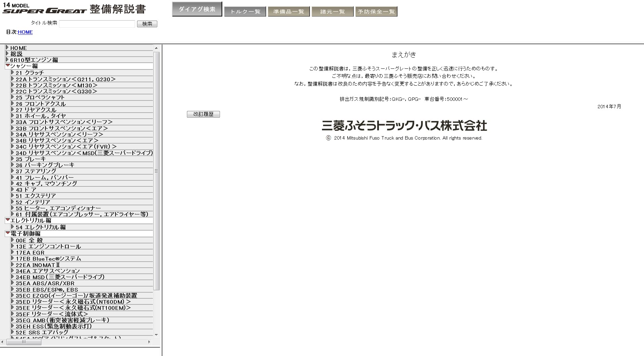Expand the 21 クラッチ tree arrow

point(12,72)
